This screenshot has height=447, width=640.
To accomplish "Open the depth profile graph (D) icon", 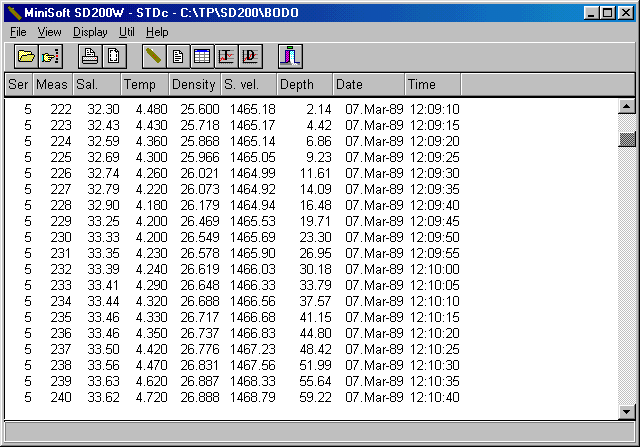I will [x=250, y=56].
